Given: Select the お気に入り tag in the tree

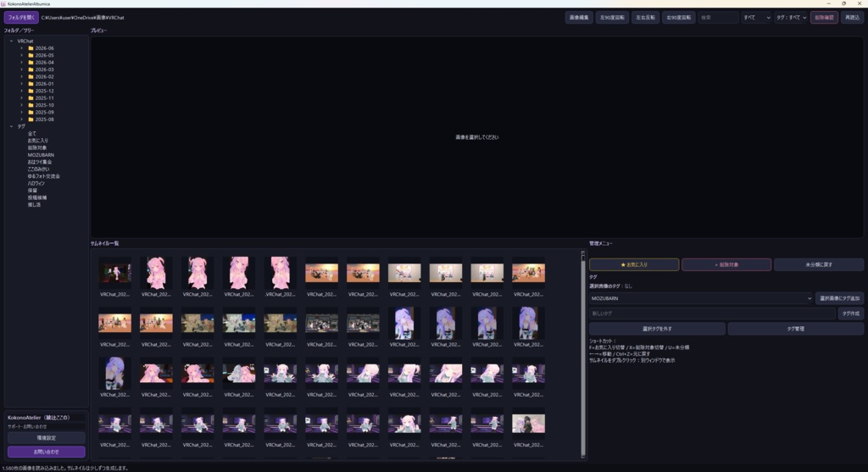Looking at the screenshot, I should [x=37, y=141].
